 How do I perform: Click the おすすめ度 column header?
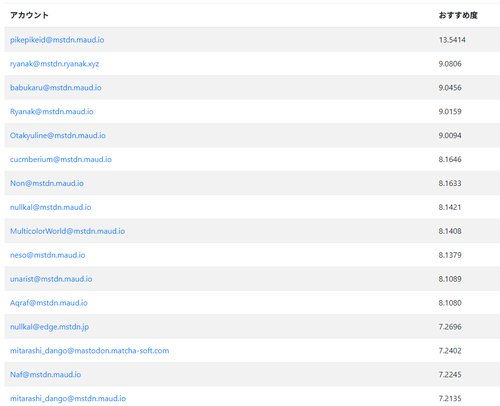(458, 15)
